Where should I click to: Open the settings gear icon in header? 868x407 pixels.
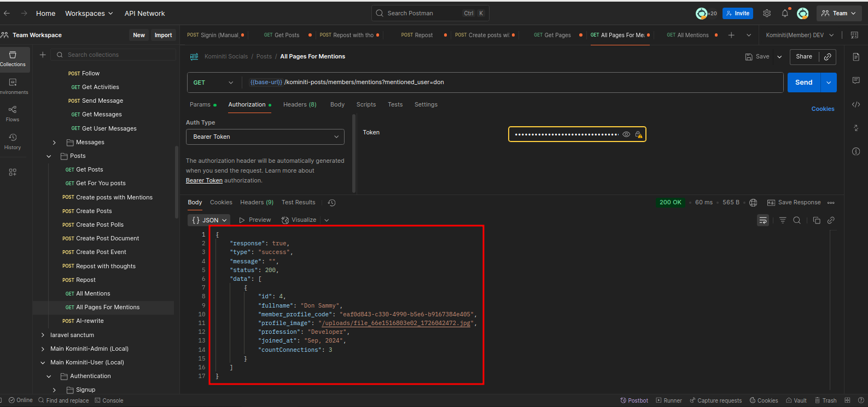767,14
